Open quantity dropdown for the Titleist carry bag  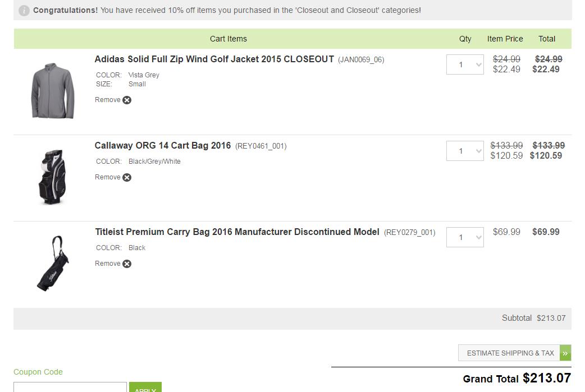(465, 237)
